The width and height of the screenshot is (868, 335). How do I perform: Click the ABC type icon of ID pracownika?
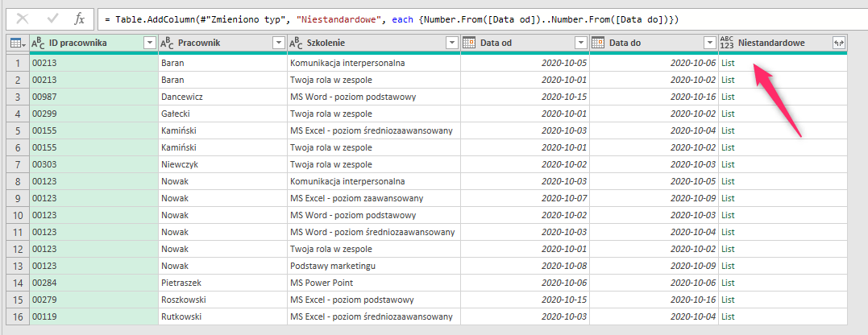[38, 43]
